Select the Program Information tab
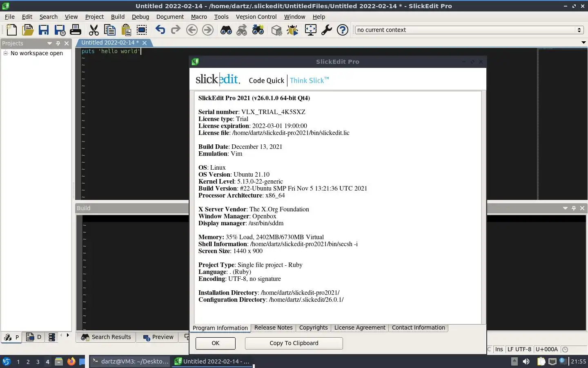 [220, 328]
